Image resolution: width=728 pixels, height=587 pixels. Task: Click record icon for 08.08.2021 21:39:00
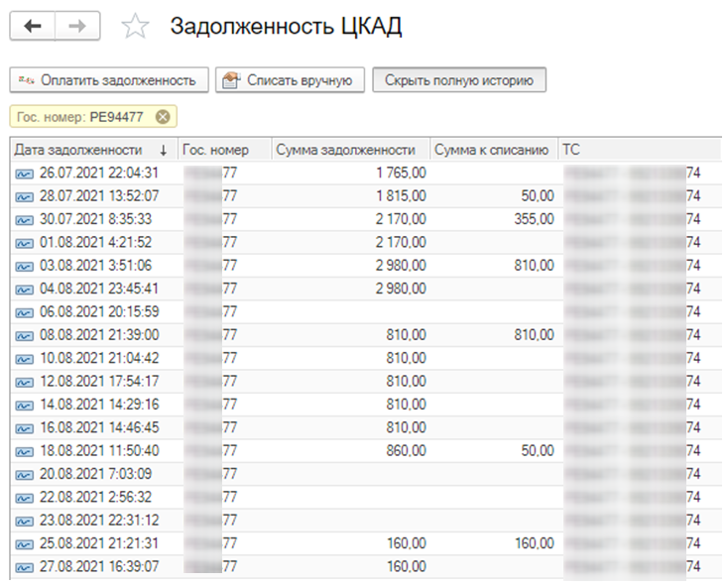(x=24, y=336)
